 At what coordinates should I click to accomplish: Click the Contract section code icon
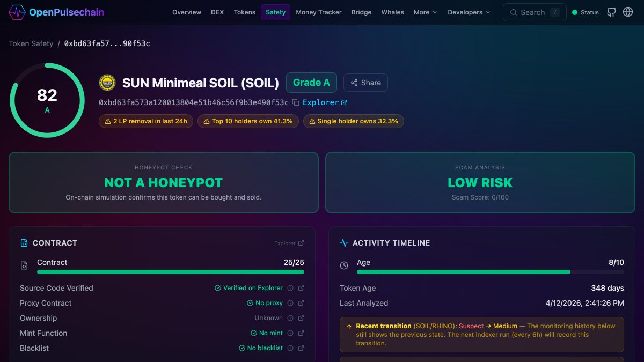pos(24,243)
